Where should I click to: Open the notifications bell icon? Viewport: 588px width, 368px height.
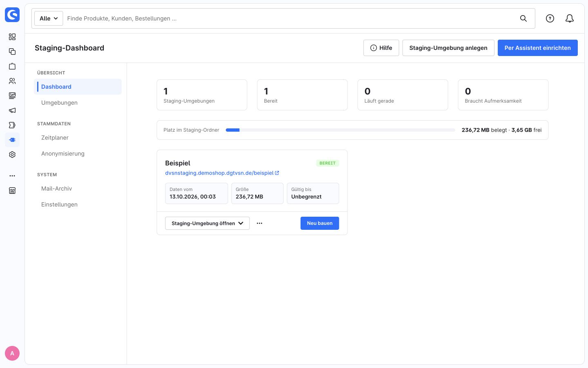[x=570, y=18]
